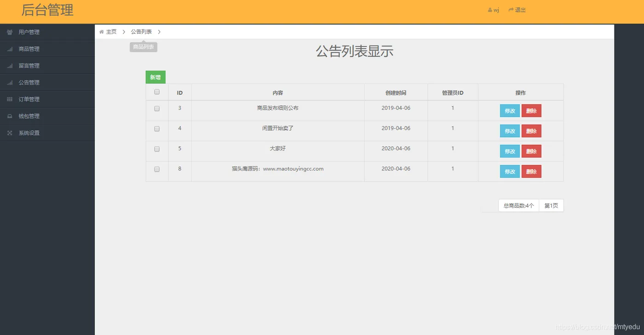Click 删除 for 商品发布细则公布 row
The height and width of the screenshot is (335, 644).
[531, 111]
